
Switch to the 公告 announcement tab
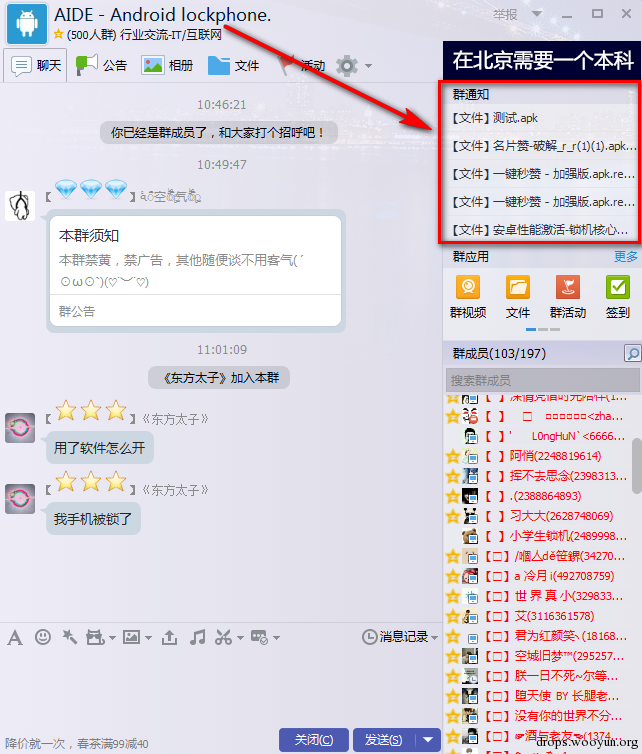point(101,65)
